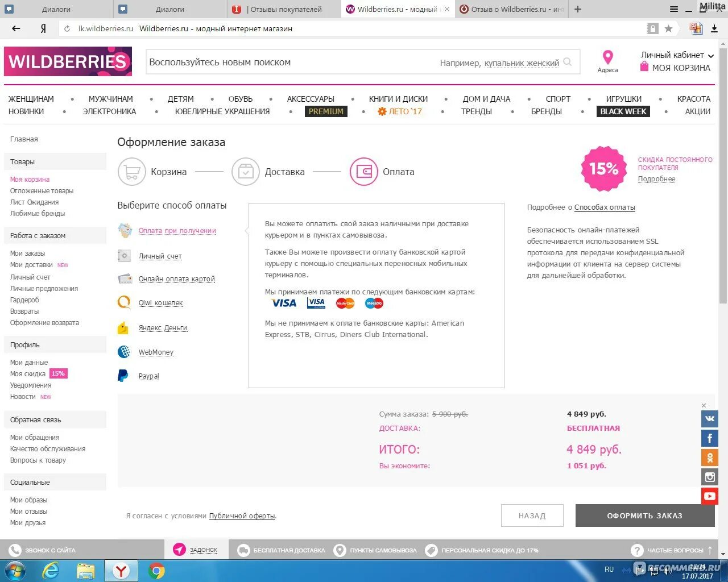The height and width of the screenshot is (582, 728).
Task: Click the НАЗАД button
Action: pyautogui.click(x=532, y=516)
